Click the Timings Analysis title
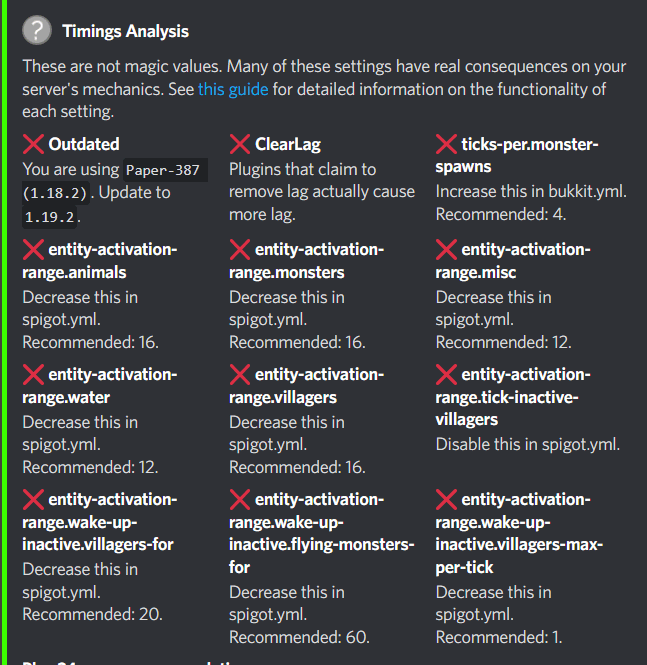Screen dimensions: 647x665 125,31
